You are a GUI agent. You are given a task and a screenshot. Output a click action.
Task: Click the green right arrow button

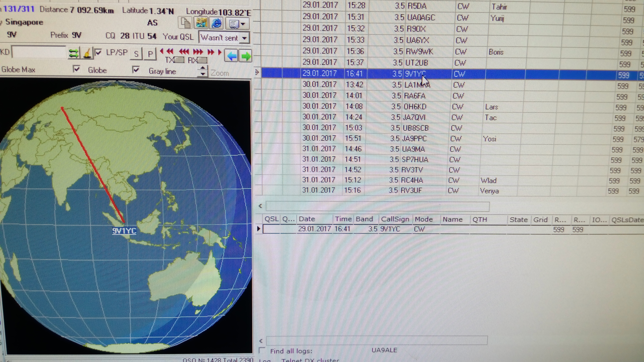tap(245, 56)
